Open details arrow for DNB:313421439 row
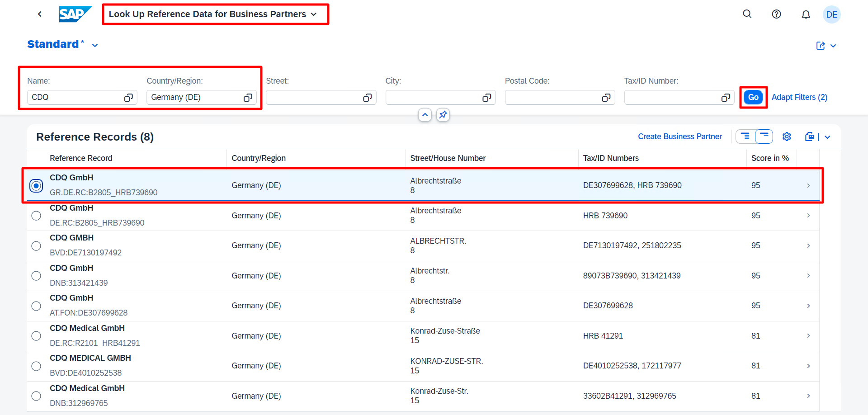868x415 pixels. (808, 276)
